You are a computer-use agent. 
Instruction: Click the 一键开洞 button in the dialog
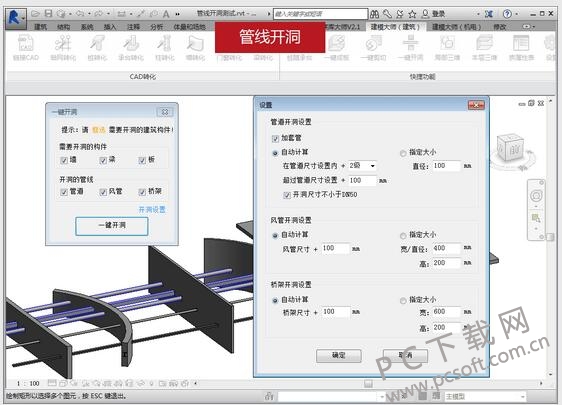click(x=112, y=226)
